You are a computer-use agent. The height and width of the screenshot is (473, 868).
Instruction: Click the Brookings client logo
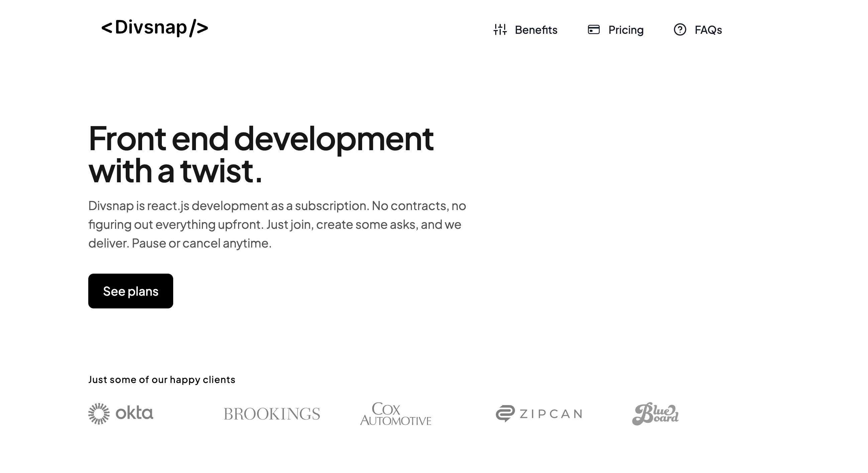click(272, 414)
